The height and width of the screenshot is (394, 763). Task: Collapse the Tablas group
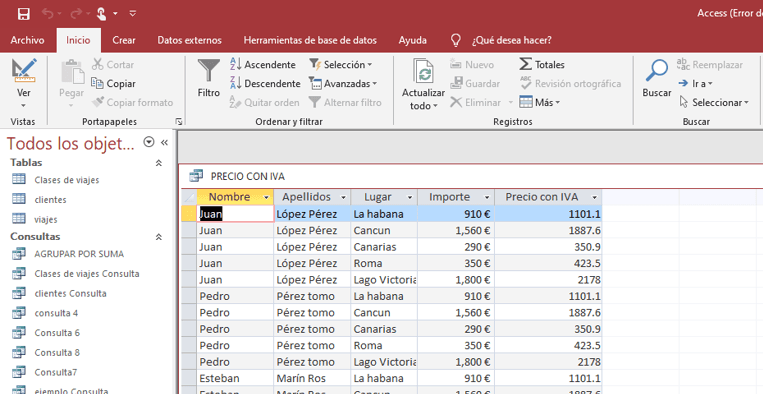[x=159, y=163]
